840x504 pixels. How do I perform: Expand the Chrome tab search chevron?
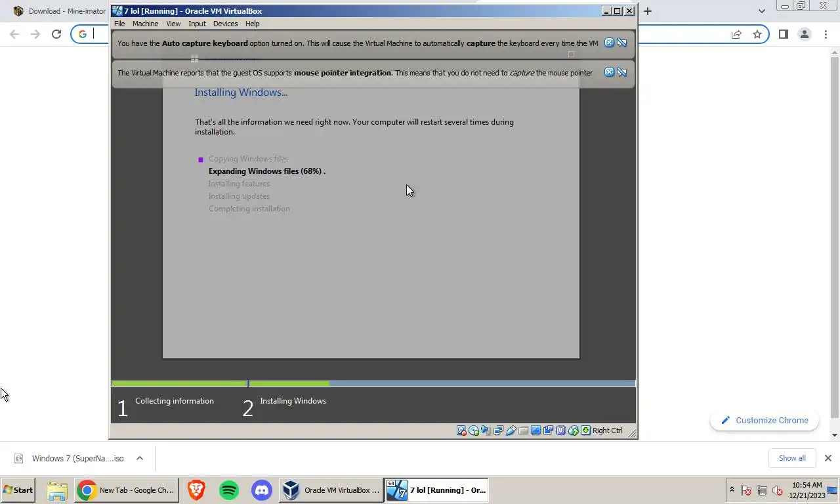pos(761,11)
